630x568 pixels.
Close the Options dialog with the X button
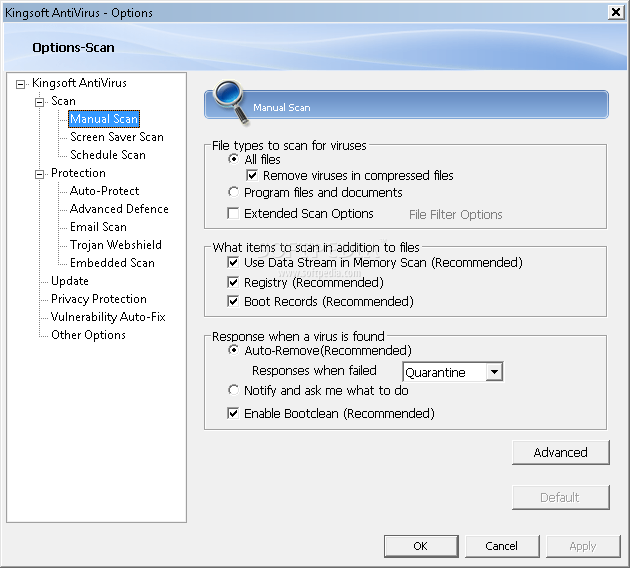[x=616, y=12]
